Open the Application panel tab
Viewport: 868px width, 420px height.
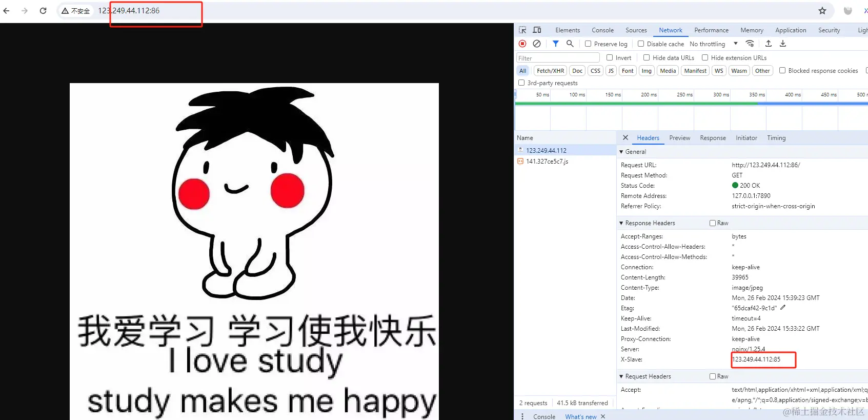(791, 30)
